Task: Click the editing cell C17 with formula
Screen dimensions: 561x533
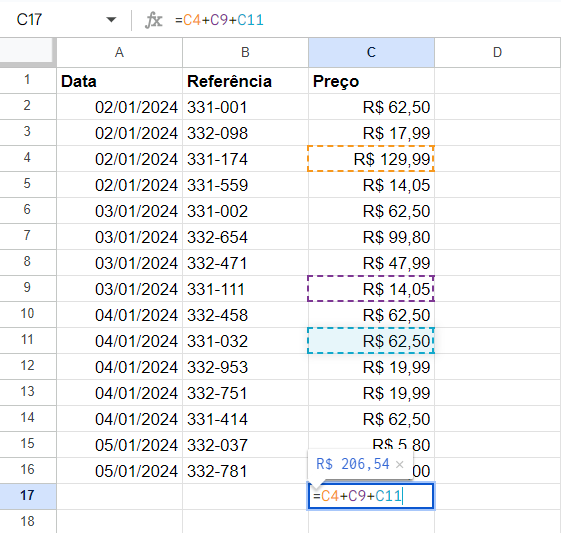Action: 371,496
